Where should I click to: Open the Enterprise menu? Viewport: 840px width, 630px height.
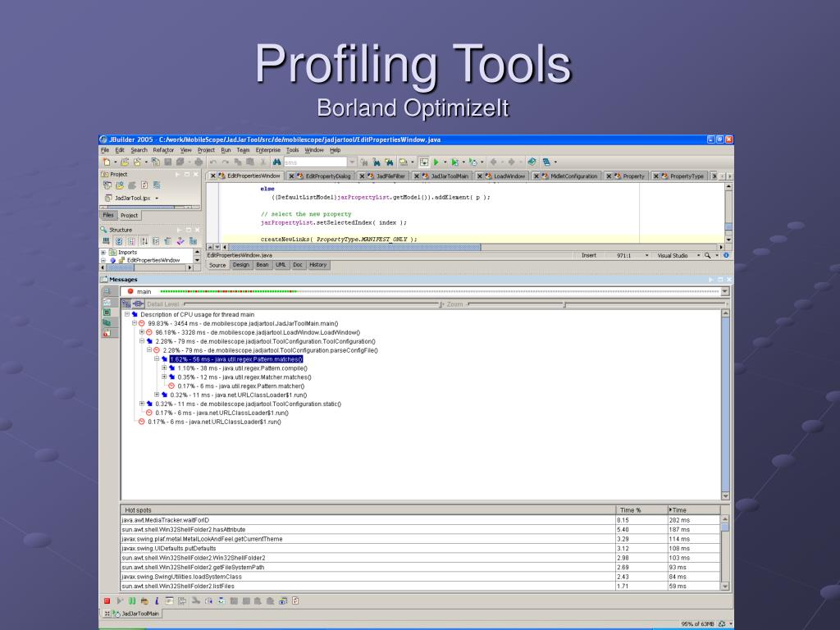coord(268,150)
